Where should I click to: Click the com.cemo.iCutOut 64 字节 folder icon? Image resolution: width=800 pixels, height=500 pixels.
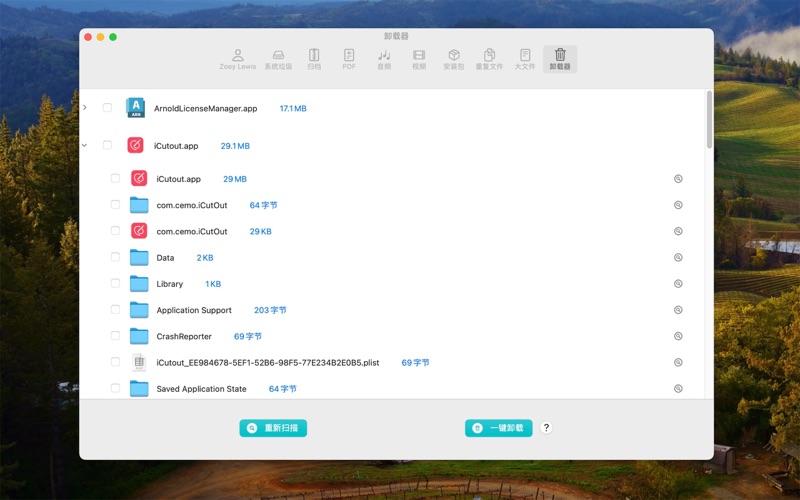point(139,205)
